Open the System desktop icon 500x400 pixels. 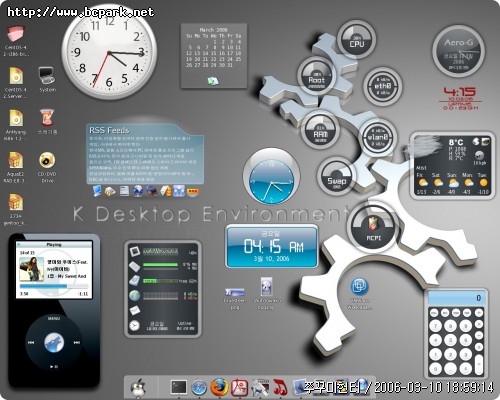point(47,76)
